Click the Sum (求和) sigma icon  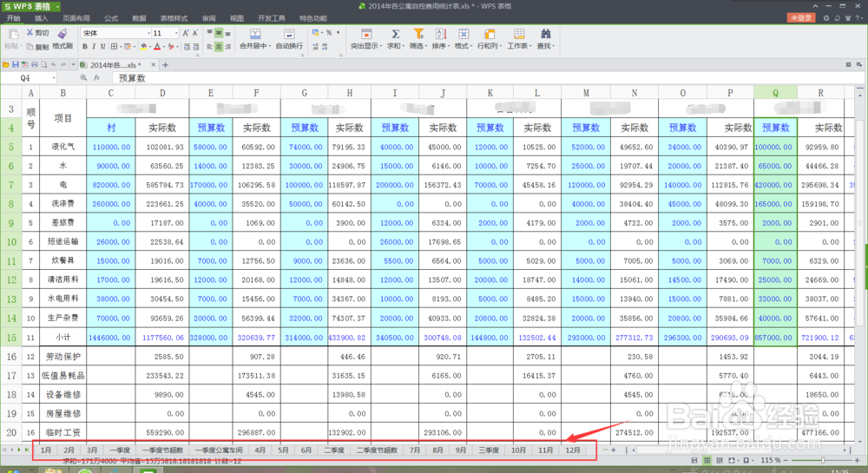pos(395,35)
